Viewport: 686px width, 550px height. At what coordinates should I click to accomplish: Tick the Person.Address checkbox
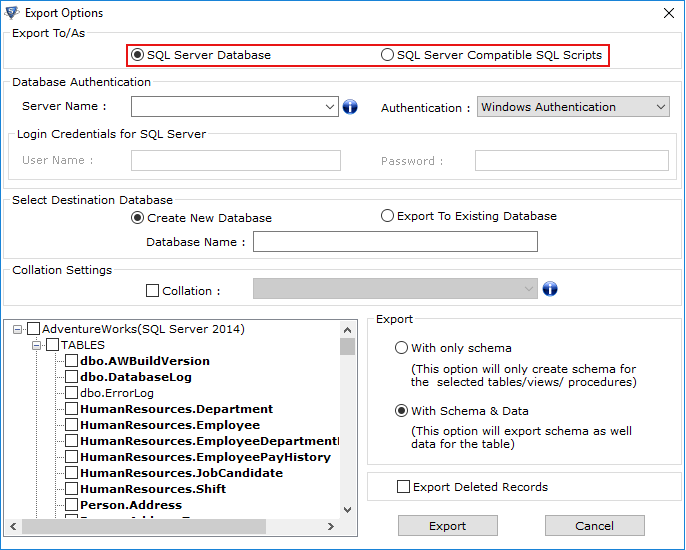71,504
